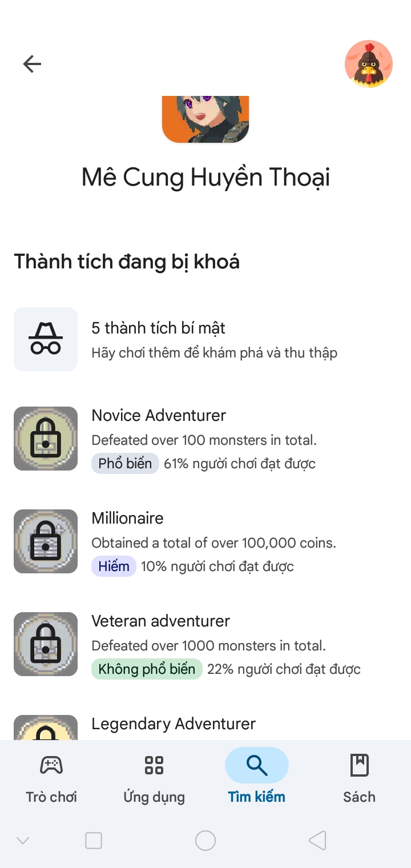
Task: Open the rooster profile avatar
Action: (368, 64)
